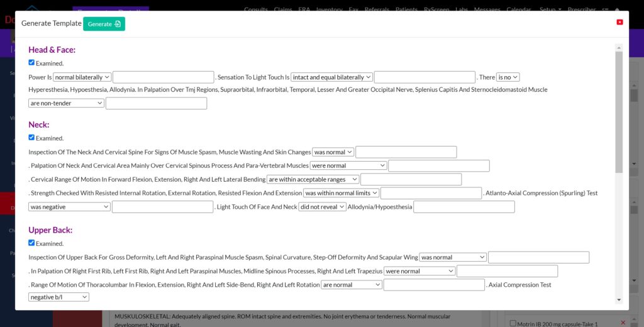Open the Power Is 'normal bilaterally' dropdown
The width and height of the screenshot is (644, 327).
[82, 77]
